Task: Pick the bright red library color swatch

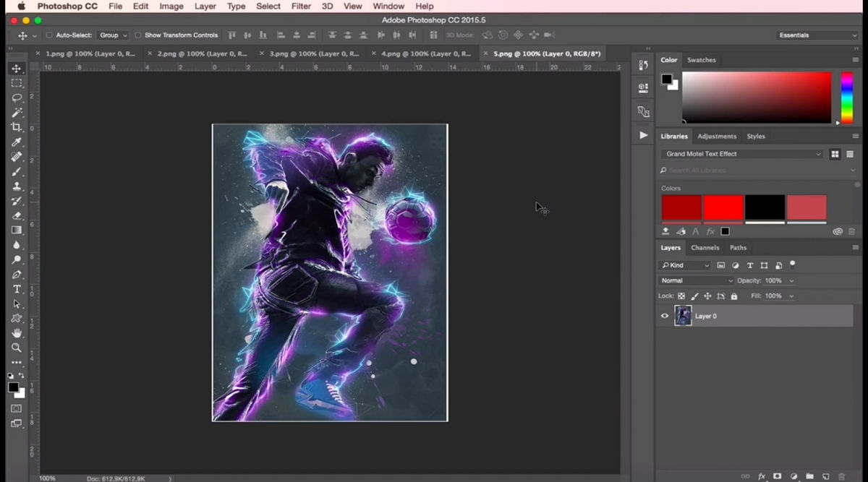Action: 723,207
